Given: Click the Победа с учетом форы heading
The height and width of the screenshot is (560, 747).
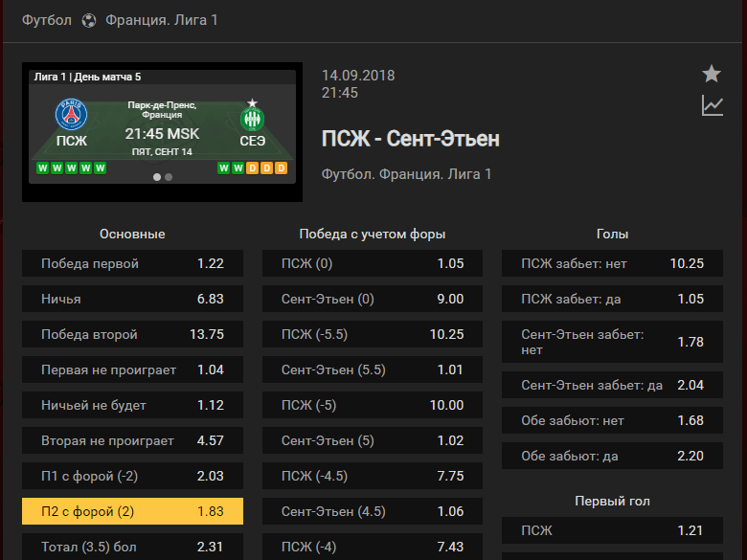Looking at the screenshot, I should [x=373, y=234].
